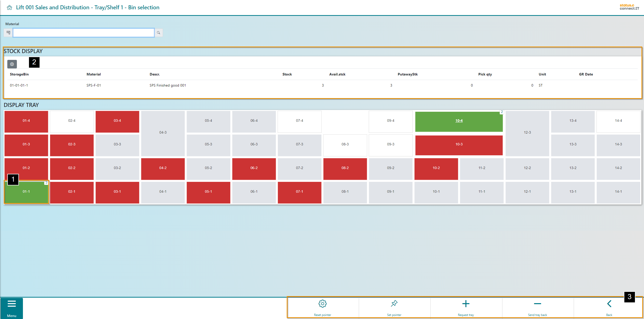Select tall bin 12-3

tap(527, 133)
